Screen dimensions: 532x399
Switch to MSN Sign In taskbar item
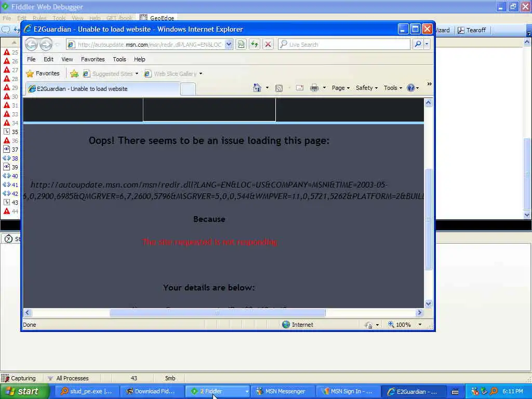(x=348, y=391)
